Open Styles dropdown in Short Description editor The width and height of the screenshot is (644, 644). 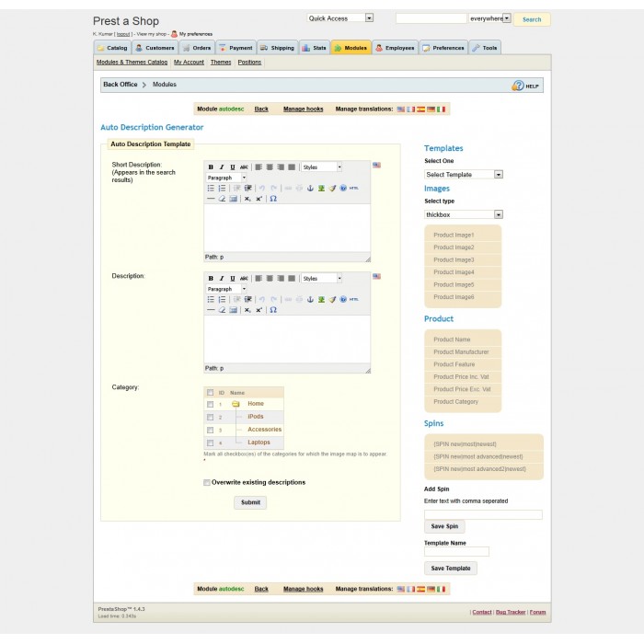[x=322, y=167]
